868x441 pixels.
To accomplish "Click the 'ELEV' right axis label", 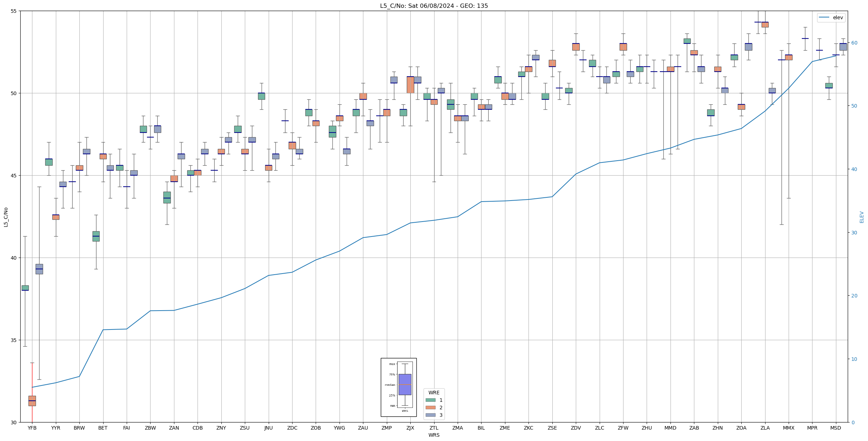I will (x=862, y=217).
